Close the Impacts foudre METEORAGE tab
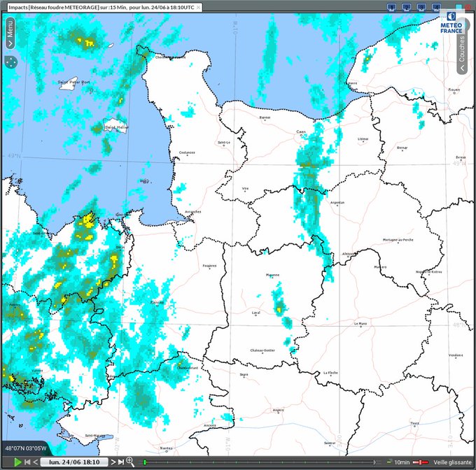This screenshot has height=470, width=476. coord(198,7)
